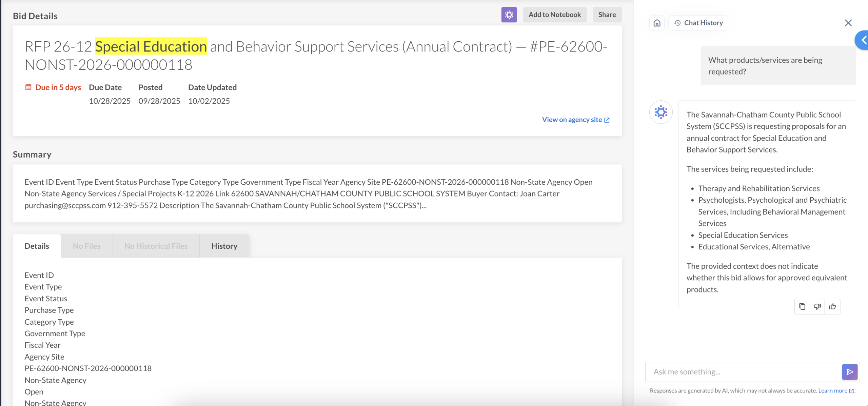Click the Share button

tap(607, 15)
